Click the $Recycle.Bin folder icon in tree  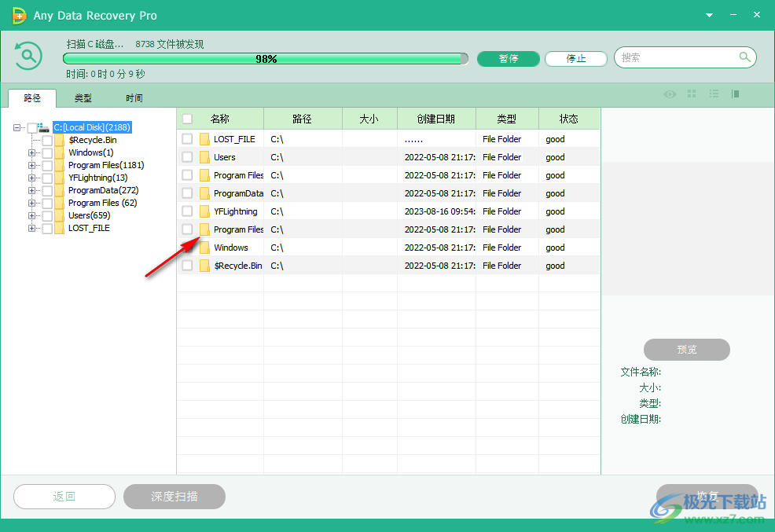59,141
